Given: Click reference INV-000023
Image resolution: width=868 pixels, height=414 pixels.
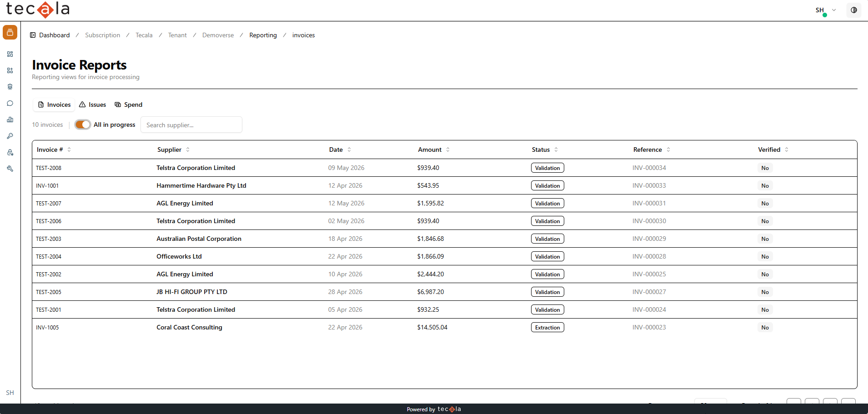Looking at the screenshot, I should tap(649, 327).
